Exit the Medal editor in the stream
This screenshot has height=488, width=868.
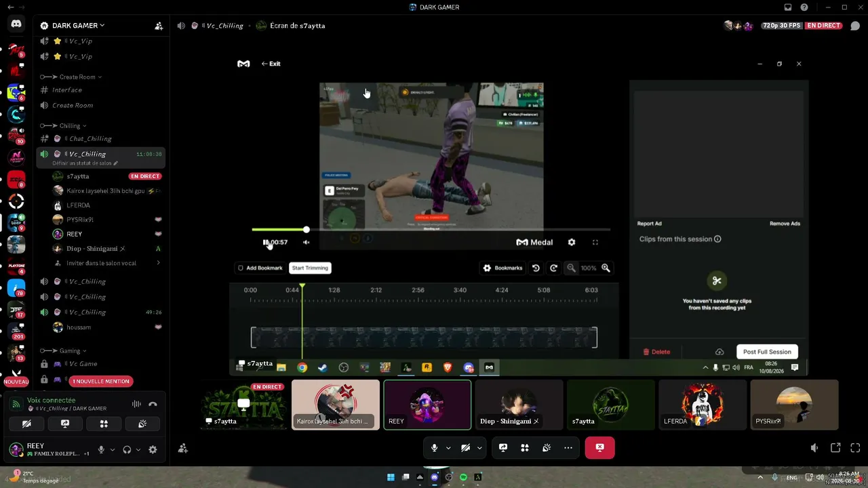point(271,64)
